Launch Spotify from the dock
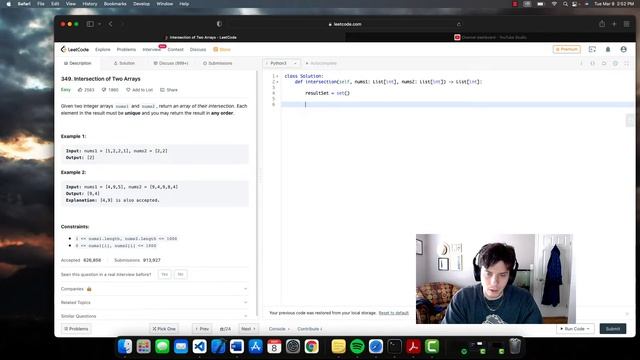This screenshot has height=360, width=640. pyautogui.click(x=357, y=347)
